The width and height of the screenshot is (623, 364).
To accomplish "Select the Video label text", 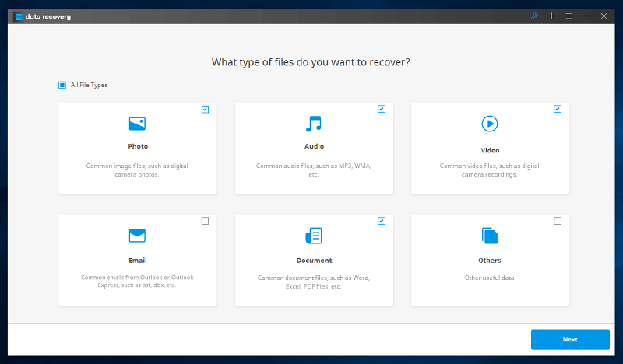I will coord(490,150).
